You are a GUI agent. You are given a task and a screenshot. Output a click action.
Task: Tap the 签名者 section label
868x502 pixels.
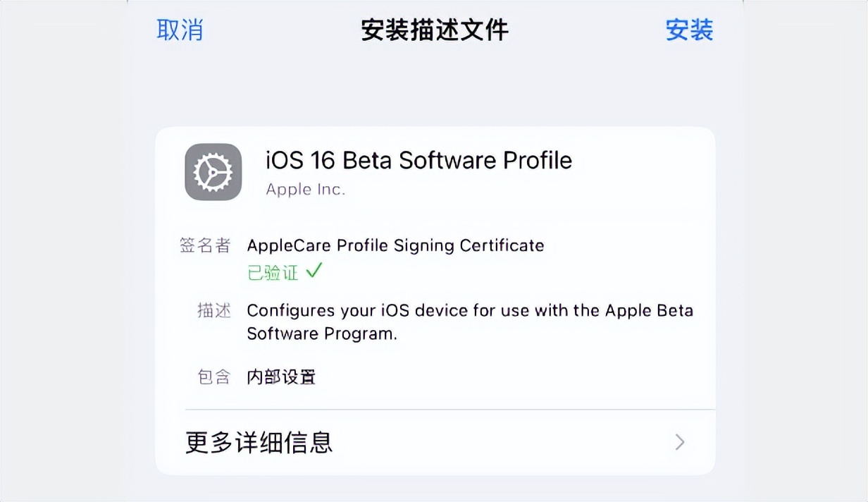207,245
